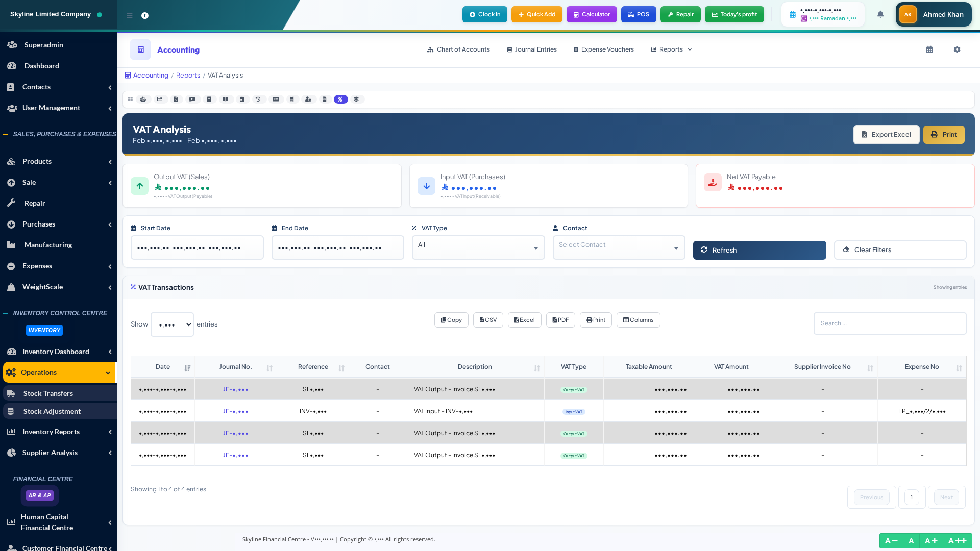Screen dimensions: 980x551
Task: Click the layers stack report icon
Action: point(356,99)
